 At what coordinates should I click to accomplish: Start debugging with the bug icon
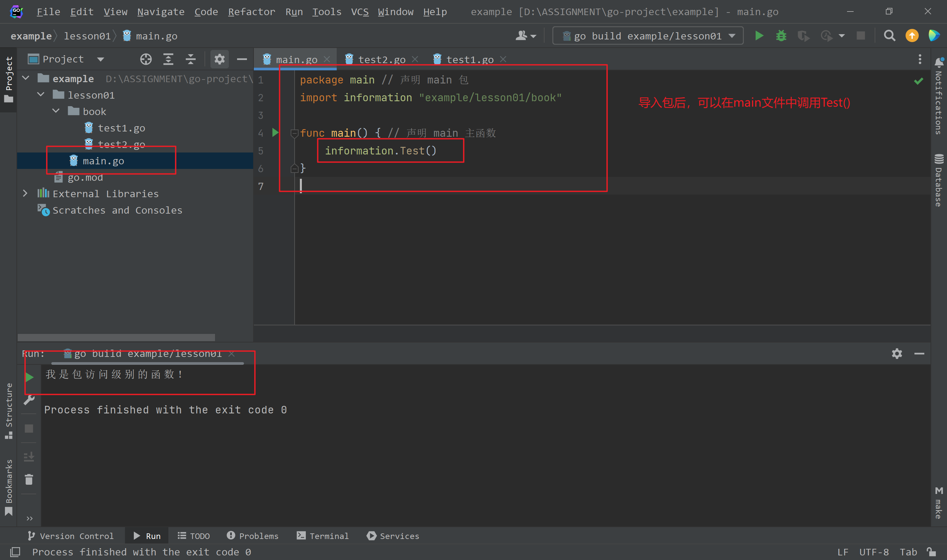click(x=781, y=36)
